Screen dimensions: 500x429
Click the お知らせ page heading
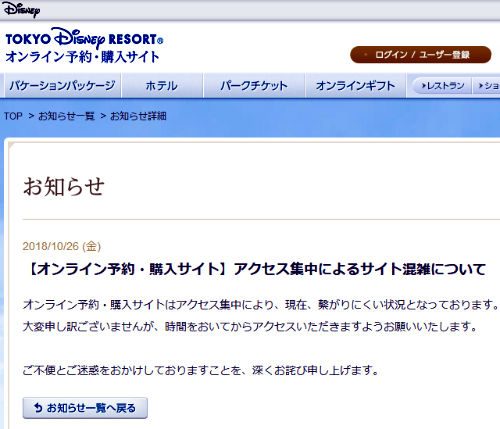click(x=64, y=186)
